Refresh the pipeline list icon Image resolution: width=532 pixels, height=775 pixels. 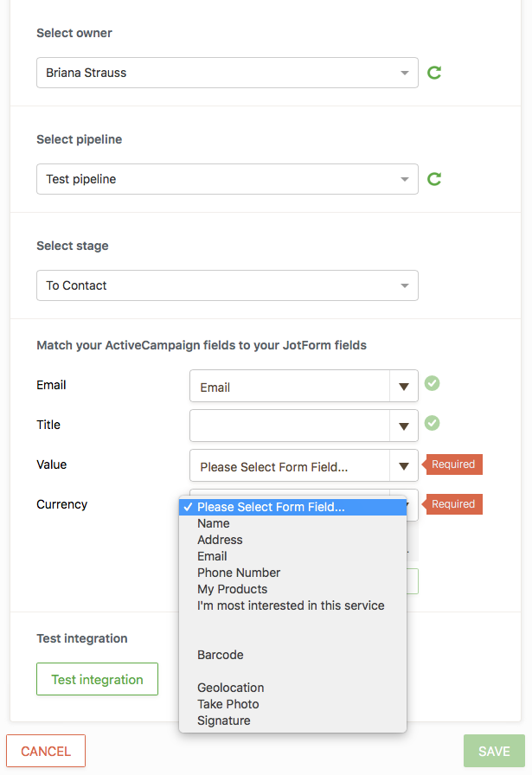coord(435,179)
